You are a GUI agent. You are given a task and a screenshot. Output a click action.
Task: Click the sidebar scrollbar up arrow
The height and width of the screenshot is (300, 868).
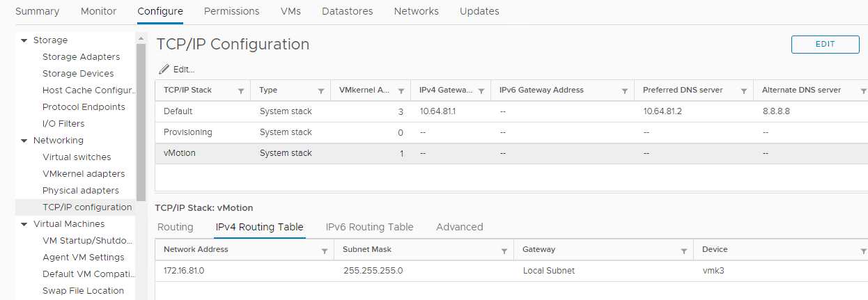141,38
